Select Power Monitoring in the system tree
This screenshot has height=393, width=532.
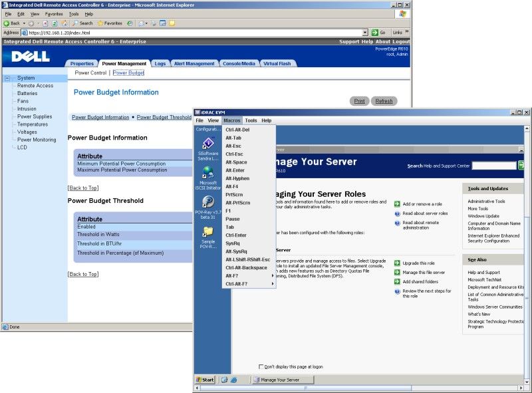tap(37, 140)
